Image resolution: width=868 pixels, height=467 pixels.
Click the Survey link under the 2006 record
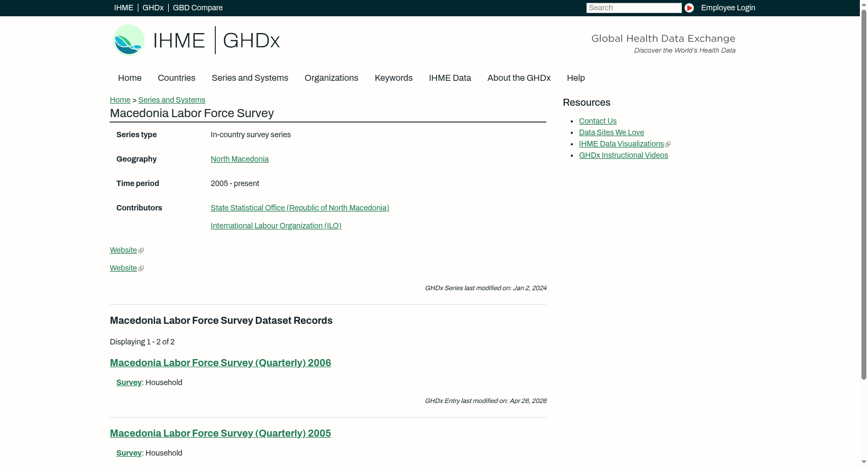(x=129, y=382)
